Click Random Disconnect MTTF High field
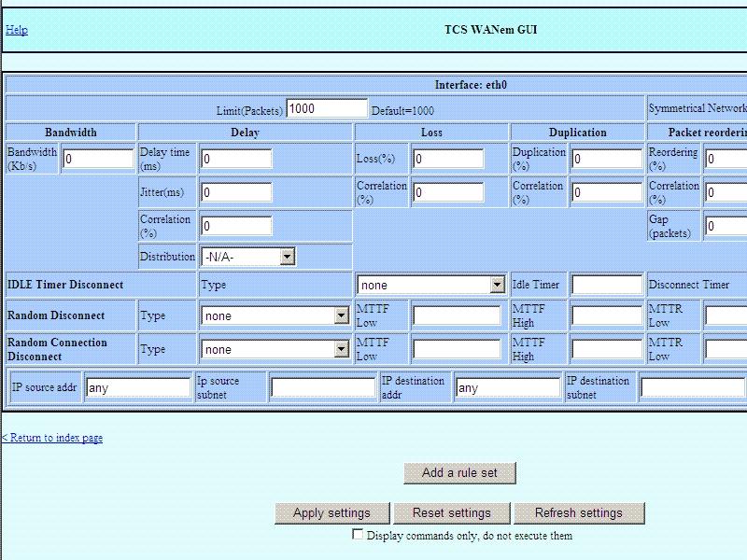The width and height of the screenshot is (747, 560). coord(607,315)
